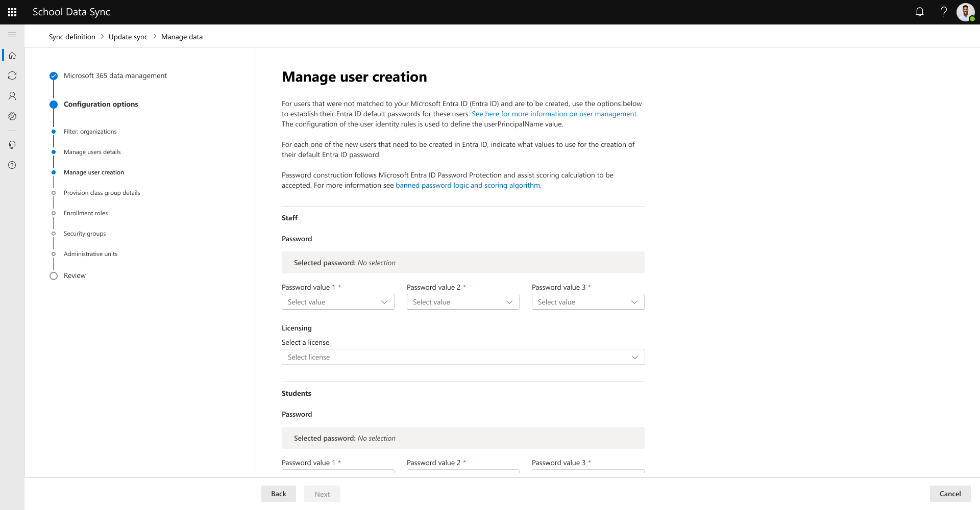This screenshot has width=980, height=510.
Task: Jump to the Review step
Action: tap(75, 275)
